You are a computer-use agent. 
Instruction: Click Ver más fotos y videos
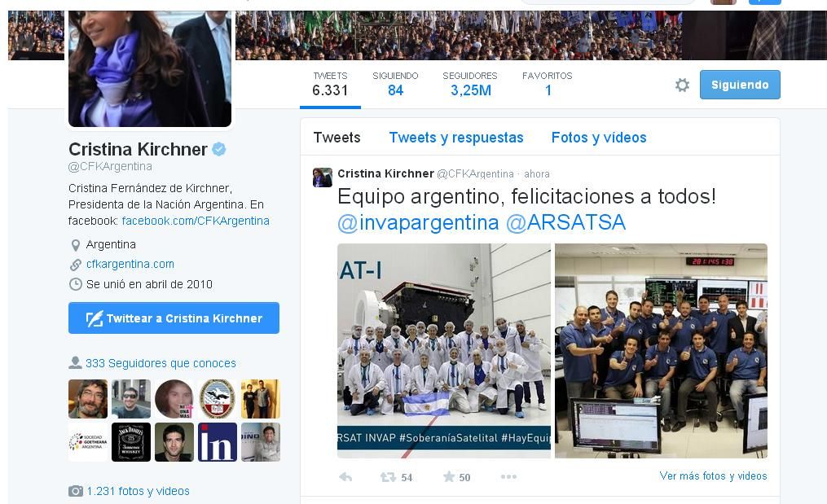(x=713, y=476)
